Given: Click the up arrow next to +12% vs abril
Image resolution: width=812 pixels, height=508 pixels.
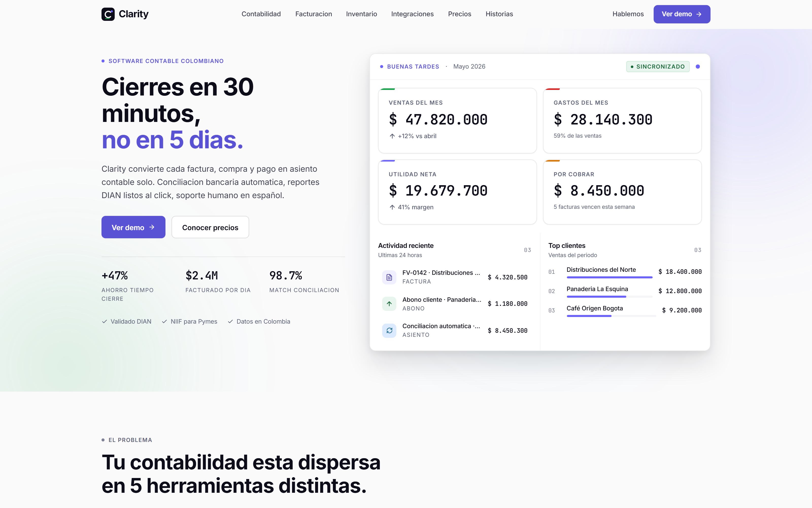Looking at the screenshot, I should (x=392, y=136).
